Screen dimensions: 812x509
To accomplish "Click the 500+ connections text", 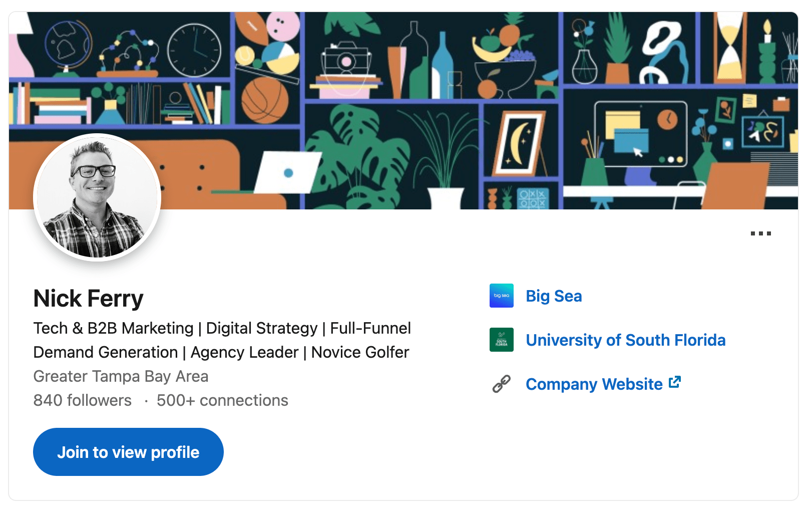I will [x=222, y=400].
